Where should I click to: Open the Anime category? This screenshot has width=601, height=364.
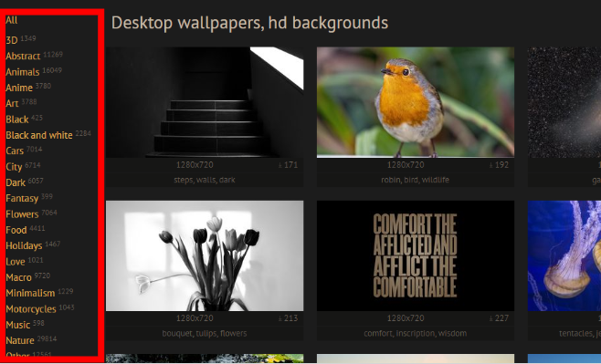[x=19, y=88]
